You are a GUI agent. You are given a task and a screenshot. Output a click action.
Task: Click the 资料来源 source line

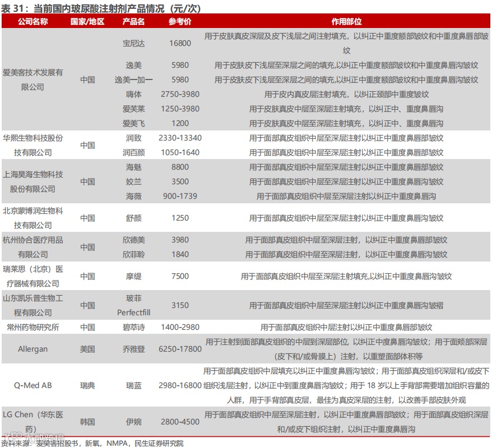tap(92, 444)
